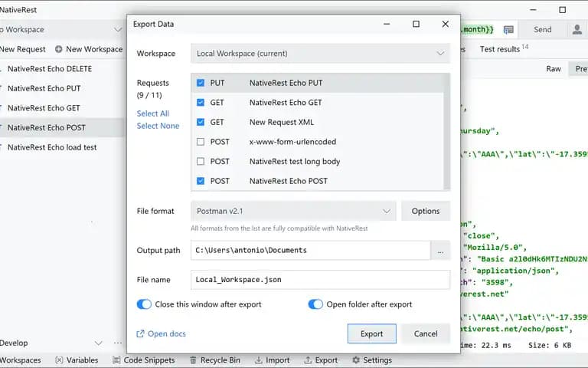This screenshot has height=368, width=588.
Task: Toggle Open folder after export
Action: point(315,304)
